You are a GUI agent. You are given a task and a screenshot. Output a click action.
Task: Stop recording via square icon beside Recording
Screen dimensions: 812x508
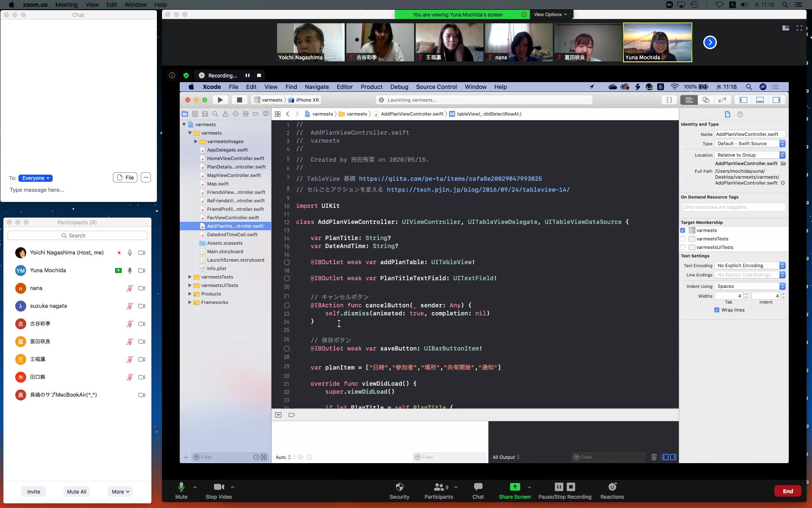click(x=259, y=75)
